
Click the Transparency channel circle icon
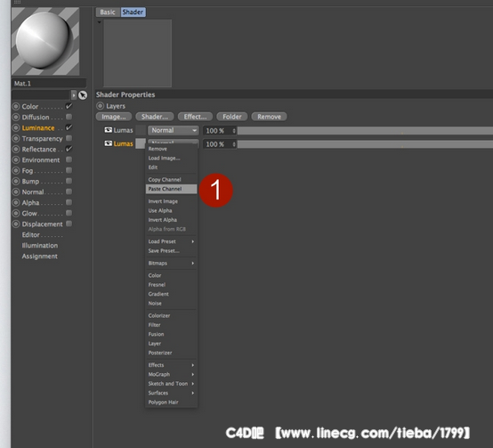point(16,138)
